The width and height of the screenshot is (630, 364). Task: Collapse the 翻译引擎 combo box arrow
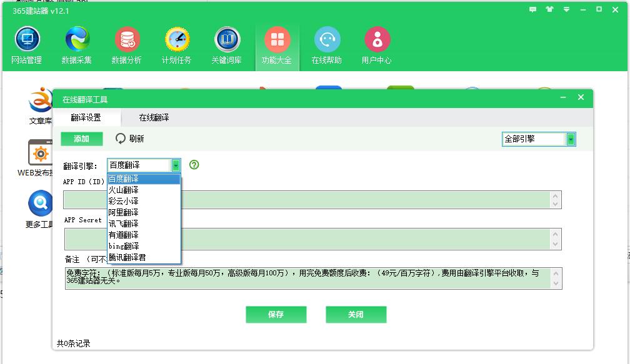176,165
